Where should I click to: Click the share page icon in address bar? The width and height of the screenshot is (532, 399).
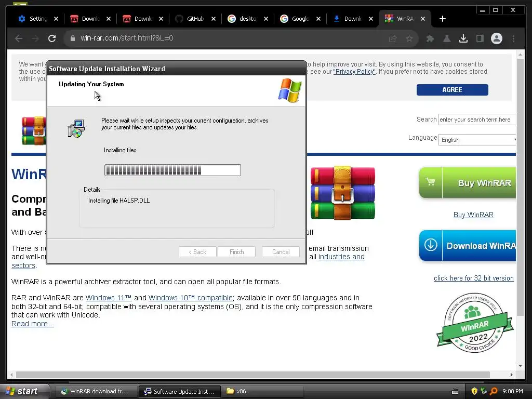(393, 38)
